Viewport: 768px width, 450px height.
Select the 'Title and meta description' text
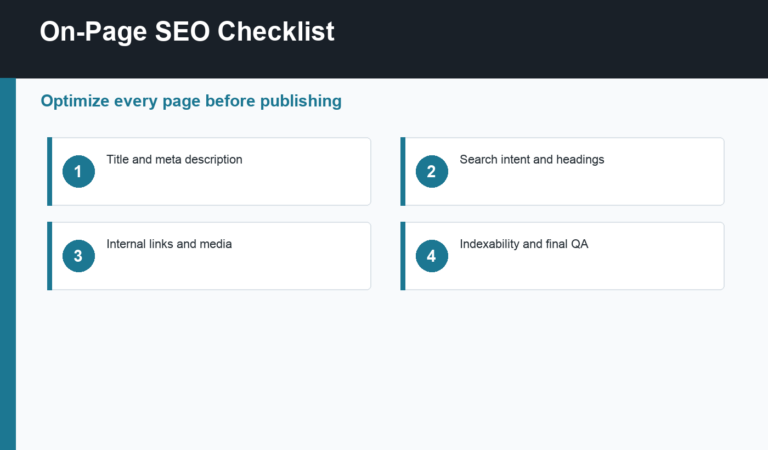[174, 160]
